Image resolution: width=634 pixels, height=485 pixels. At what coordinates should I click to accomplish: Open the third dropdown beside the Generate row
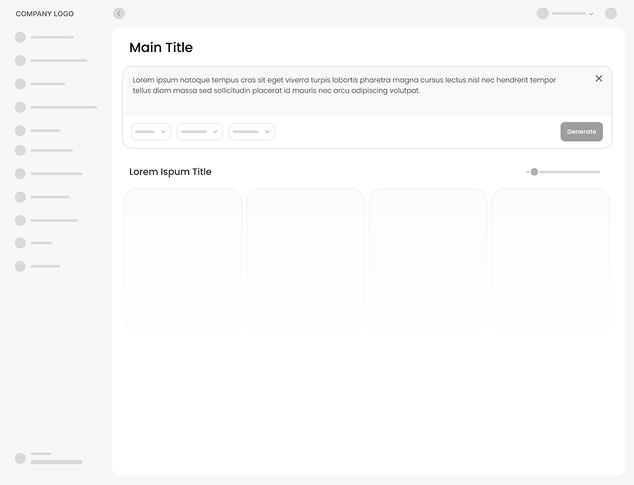[252, 132]
